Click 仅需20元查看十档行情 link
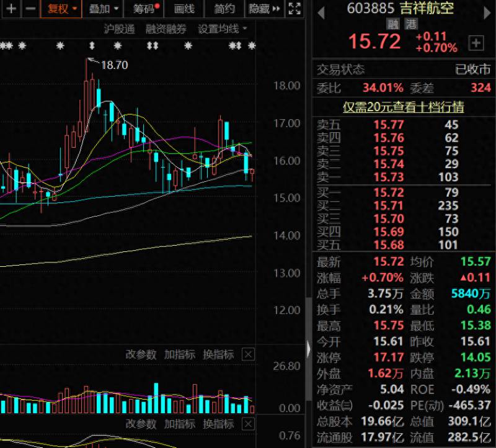Screen dimensions: 496x448 pos(404,107)
